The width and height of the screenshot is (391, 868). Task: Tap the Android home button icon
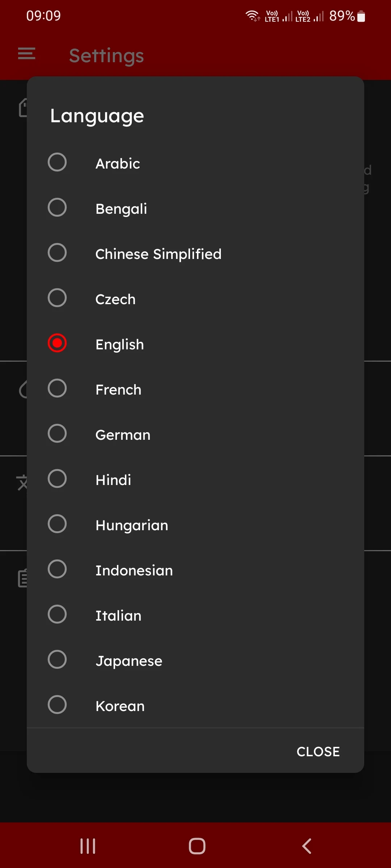(197, 846)
